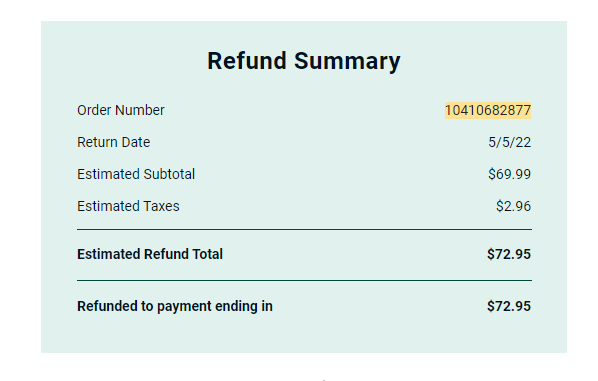This screenshot has width=598, height=381.
Task: Click the Refunded to payment ending in label
Action: coord(175,306)
